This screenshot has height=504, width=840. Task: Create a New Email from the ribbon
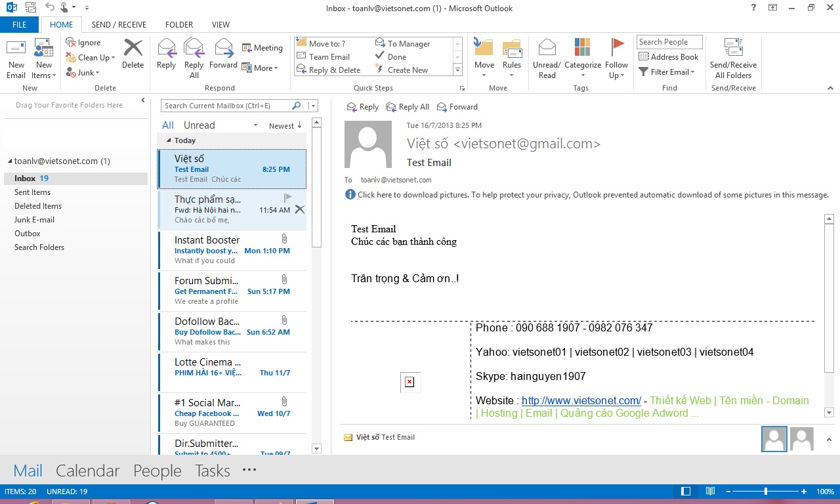point(16,59)
